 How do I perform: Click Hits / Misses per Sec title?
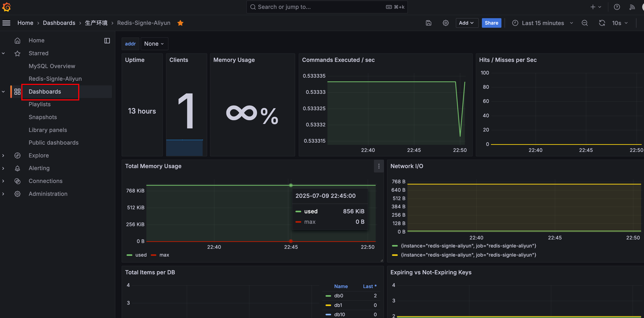[508, 60]
